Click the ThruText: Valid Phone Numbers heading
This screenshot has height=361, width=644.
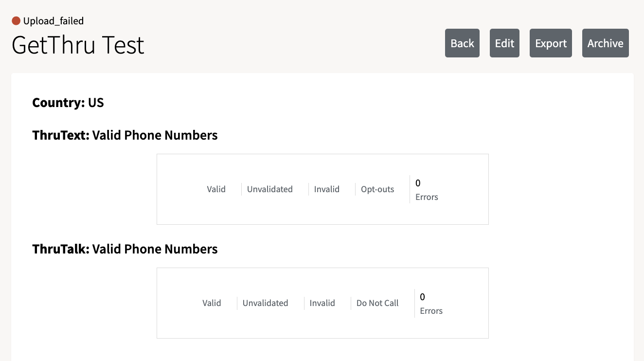coord(125,135)
